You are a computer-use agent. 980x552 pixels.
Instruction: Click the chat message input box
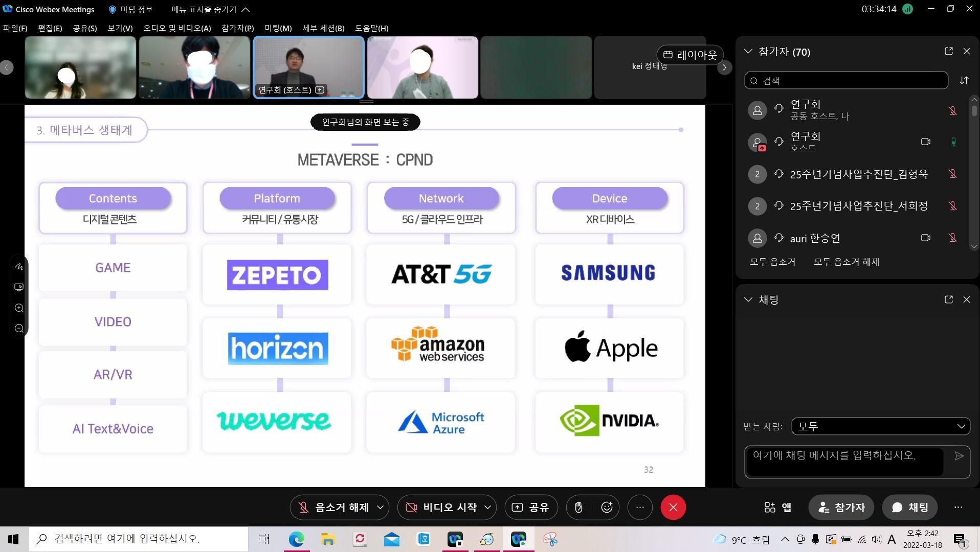[844, 462]
